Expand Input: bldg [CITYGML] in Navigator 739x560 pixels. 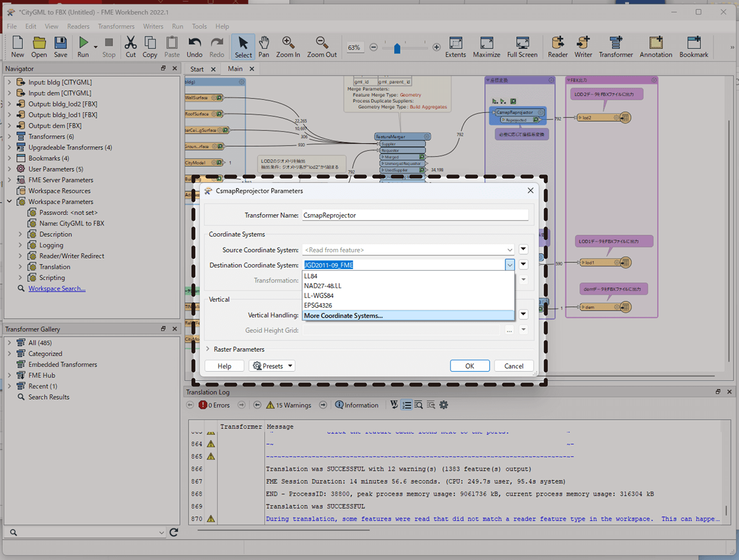pos(9,82)
